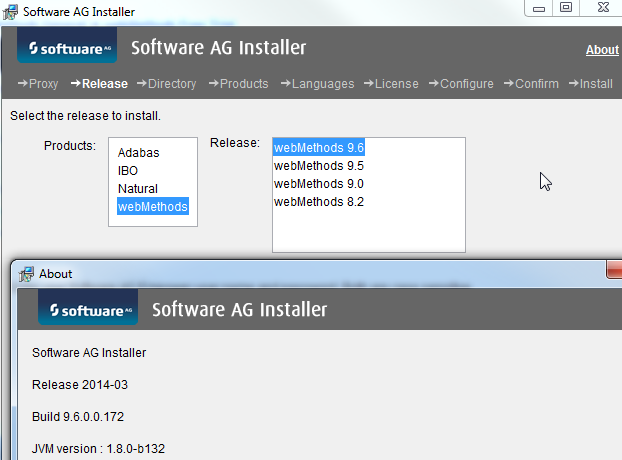Close the About dialog
This screenshot has height=460, width=622.
pos(614,269)
